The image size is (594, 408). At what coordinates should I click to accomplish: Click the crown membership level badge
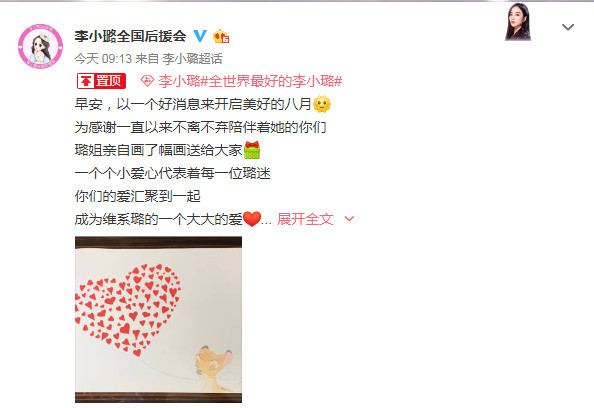[221, 36]
